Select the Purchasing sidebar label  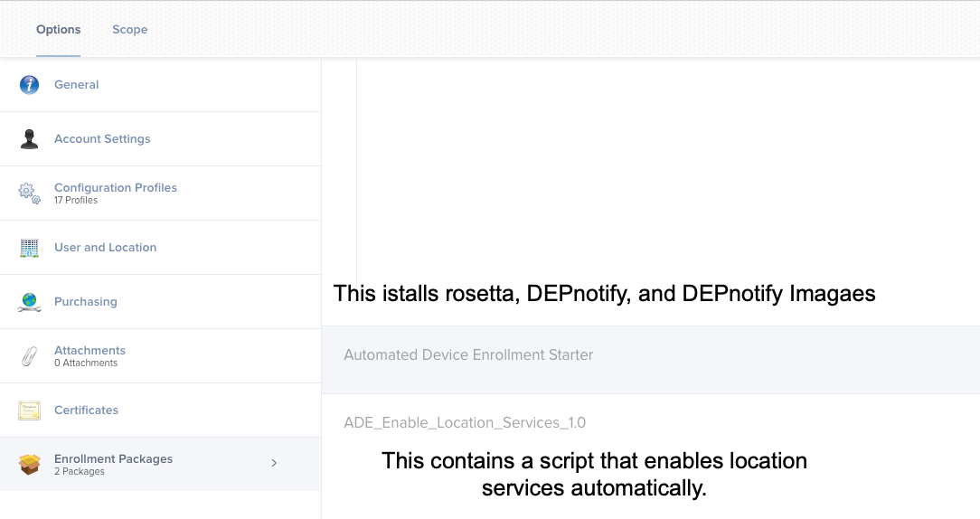tap(86, 301)
